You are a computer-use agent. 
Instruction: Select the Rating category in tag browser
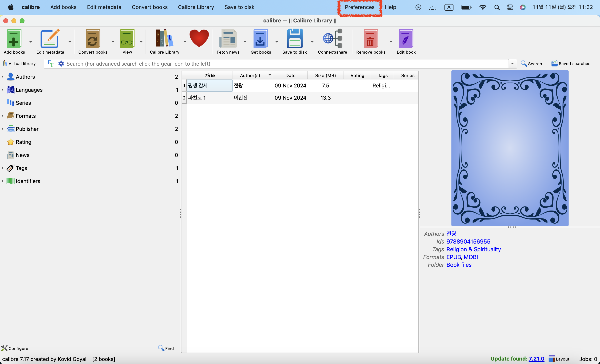23,142
